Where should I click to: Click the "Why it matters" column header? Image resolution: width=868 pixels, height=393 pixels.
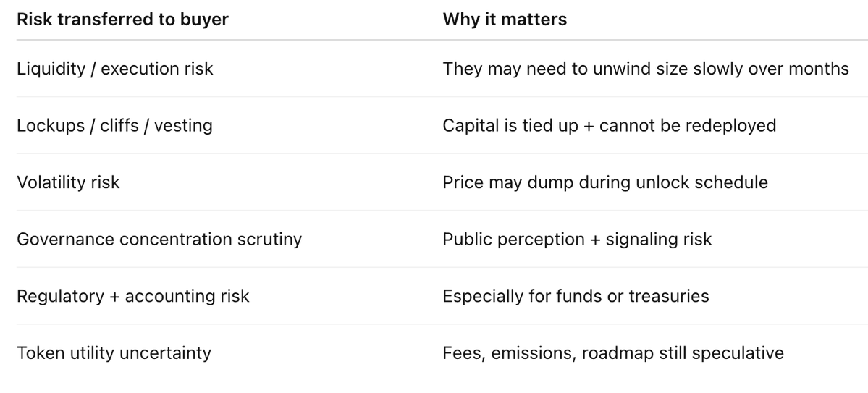click(x=505, y=20)
